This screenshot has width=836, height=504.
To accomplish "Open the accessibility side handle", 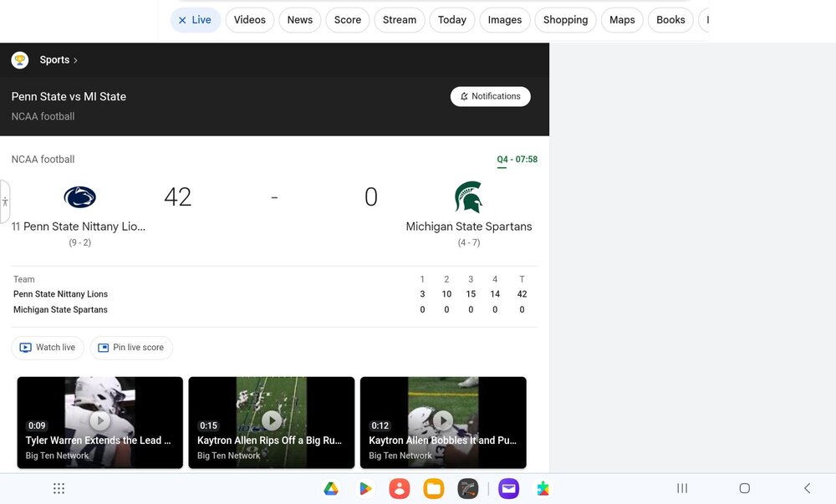I will point(5,202).
